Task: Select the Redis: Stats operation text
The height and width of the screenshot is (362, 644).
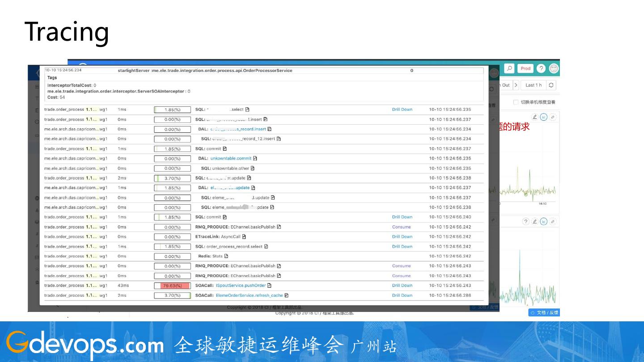Action: coord(210,256)
